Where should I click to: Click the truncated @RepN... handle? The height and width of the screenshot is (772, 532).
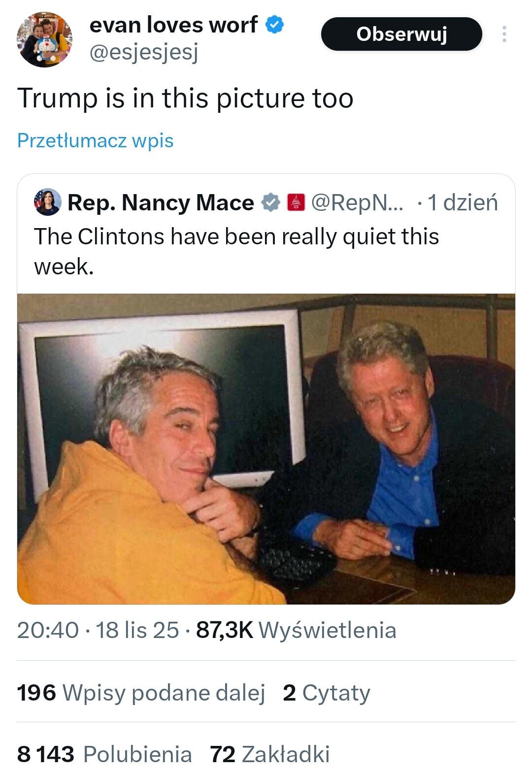coord(357,202)
